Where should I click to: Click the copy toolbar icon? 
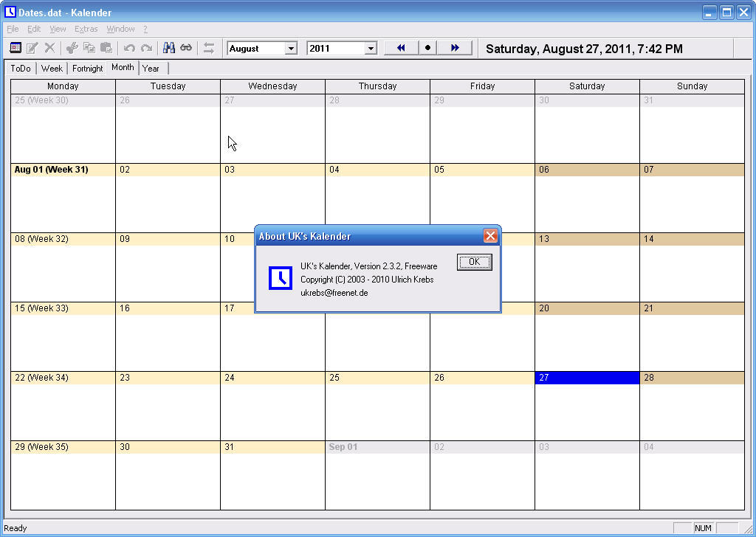point(89,48)
